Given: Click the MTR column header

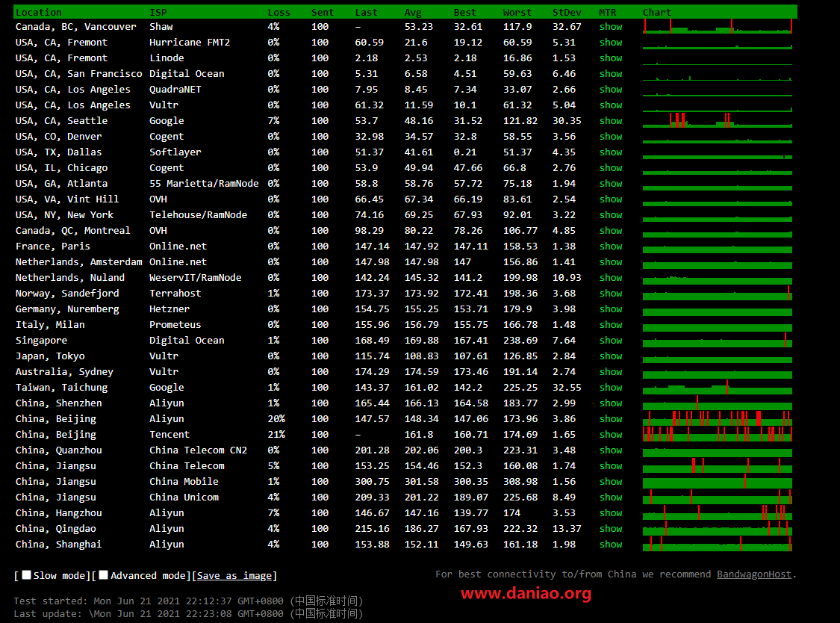Looking at the screenshot, I should click(x=608, y=12).
